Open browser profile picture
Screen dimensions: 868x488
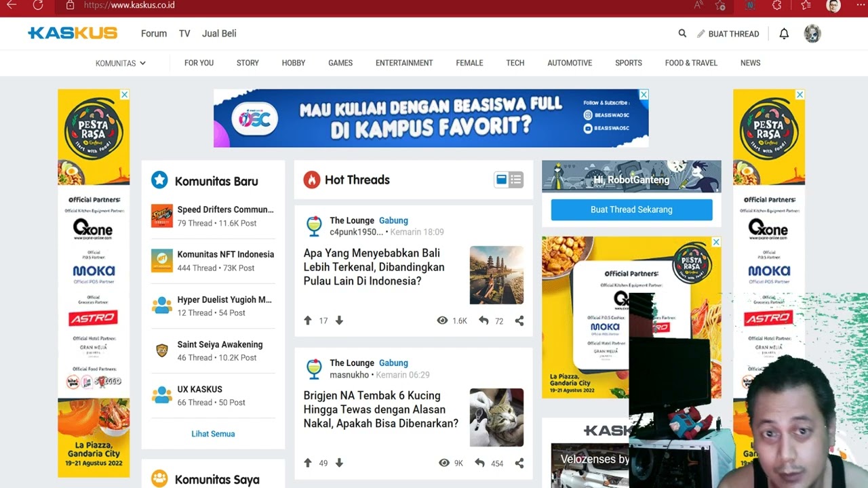pos(833,5)
